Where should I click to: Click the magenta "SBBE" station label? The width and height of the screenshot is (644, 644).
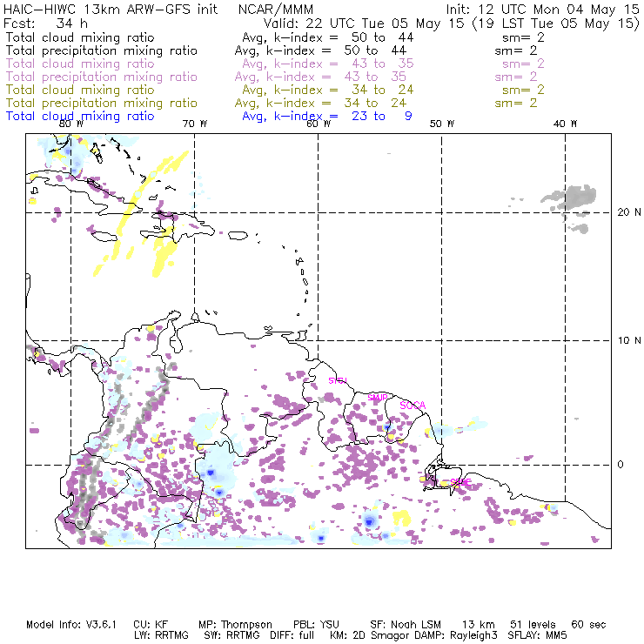tap(461, 482)
